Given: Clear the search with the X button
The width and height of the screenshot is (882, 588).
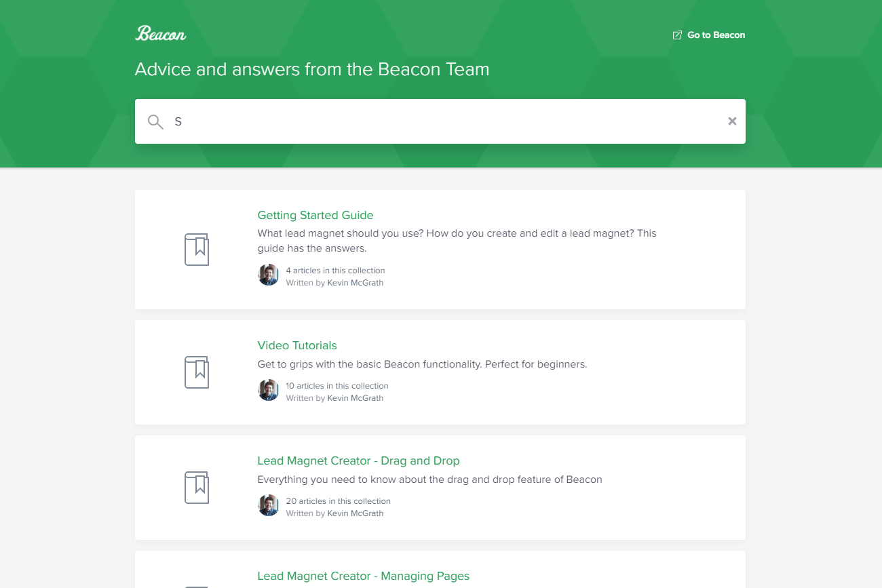Looking at the screenshot, I should (x=732, y=121).
